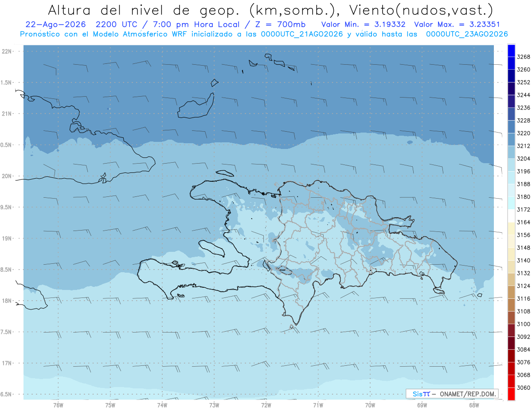
Task: Click the '3108' colorbar value
Action: point(524,311)
